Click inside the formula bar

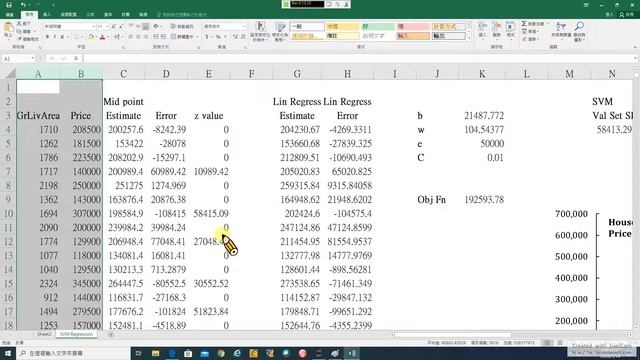coord(359,59)
